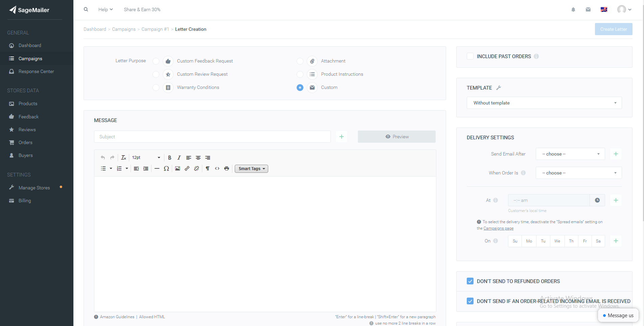Insert a link into the message
The height and width of the screenshot is (326, 644).
(x=187, y=168)
